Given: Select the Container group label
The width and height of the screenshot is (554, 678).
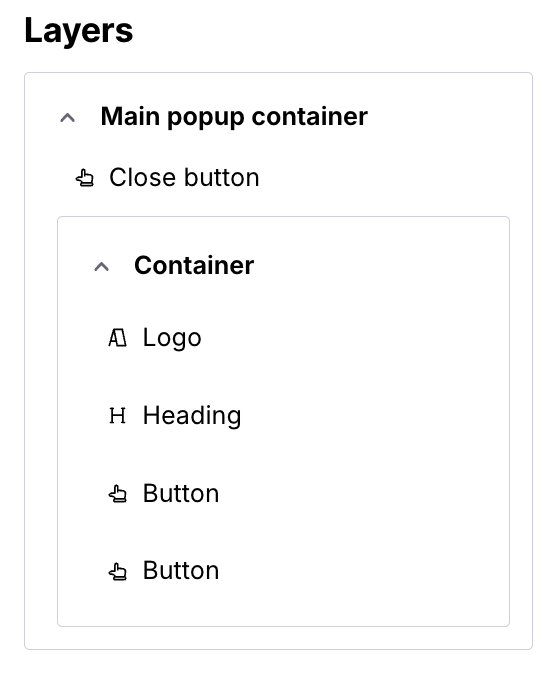Looking at the screenshot, I should tap(194, 265).
